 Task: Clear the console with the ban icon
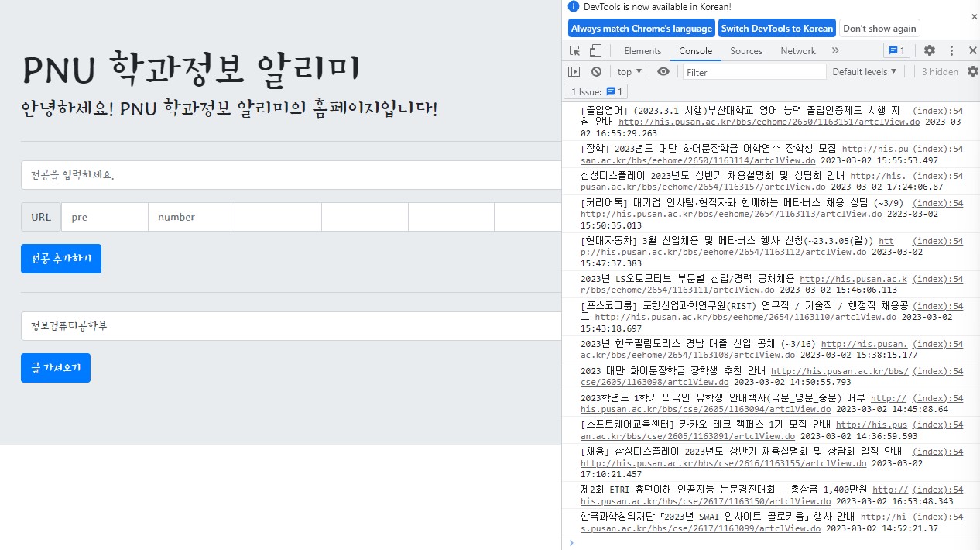click(x=596, y=71)
